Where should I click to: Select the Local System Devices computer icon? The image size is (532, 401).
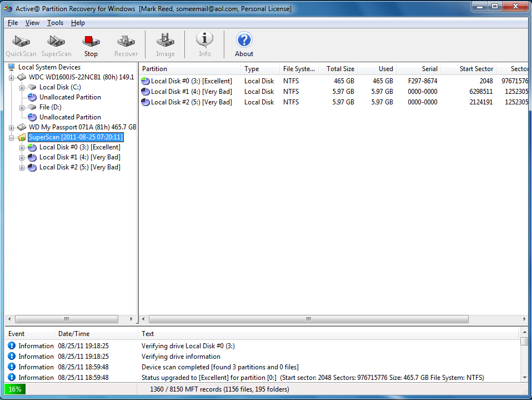point(11,67)
